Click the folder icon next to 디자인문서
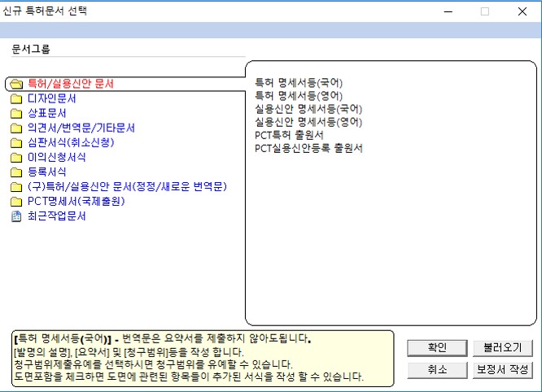The height and width of the screenshot is (392, 542). click(x=16, y=98)
